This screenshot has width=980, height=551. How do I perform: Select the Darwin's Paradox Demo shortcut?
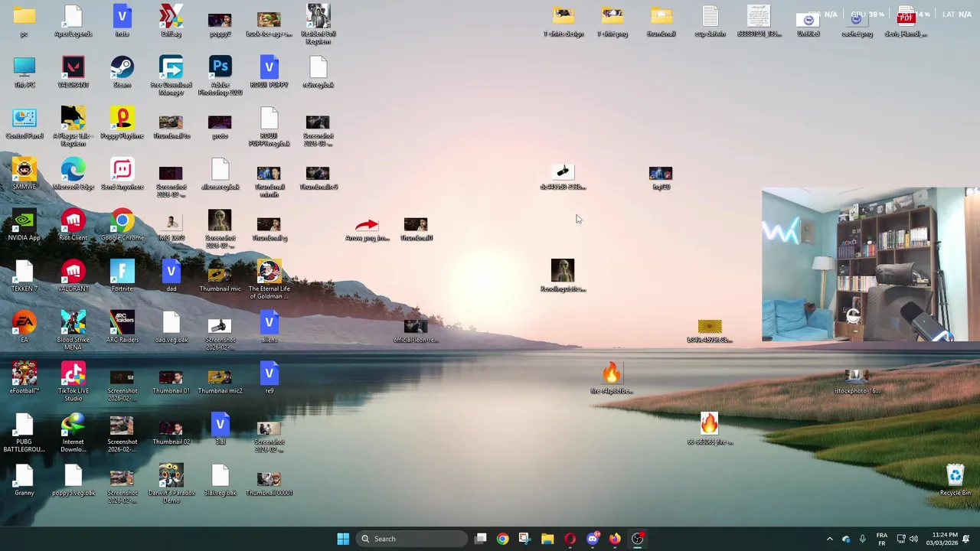tap(171, 484)
